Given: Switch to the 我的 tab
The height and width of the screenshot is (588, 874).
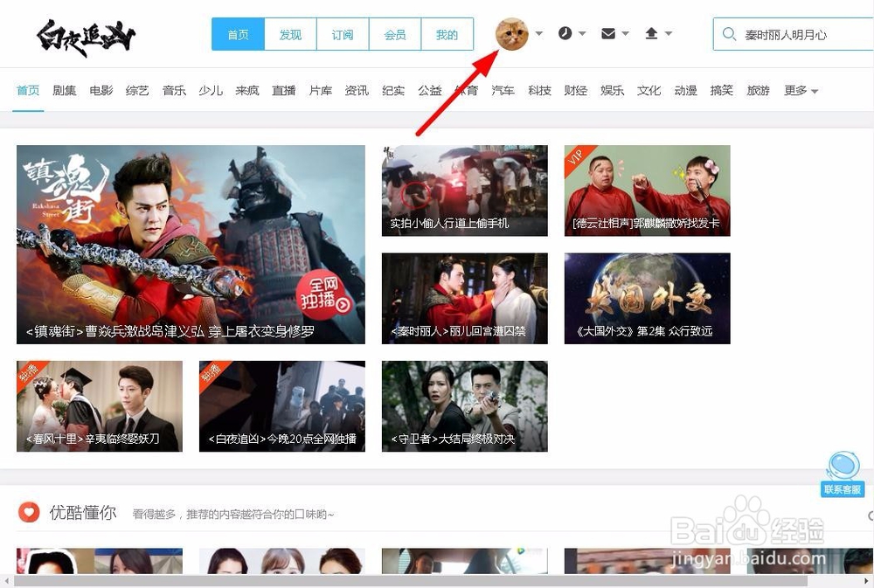Looking at the screenshot, I should (x=447, y=35).
